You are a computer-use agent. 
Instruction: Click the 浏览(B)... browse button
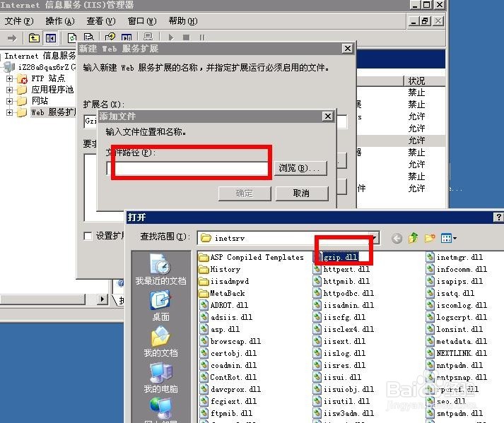(x=300, y=168)
